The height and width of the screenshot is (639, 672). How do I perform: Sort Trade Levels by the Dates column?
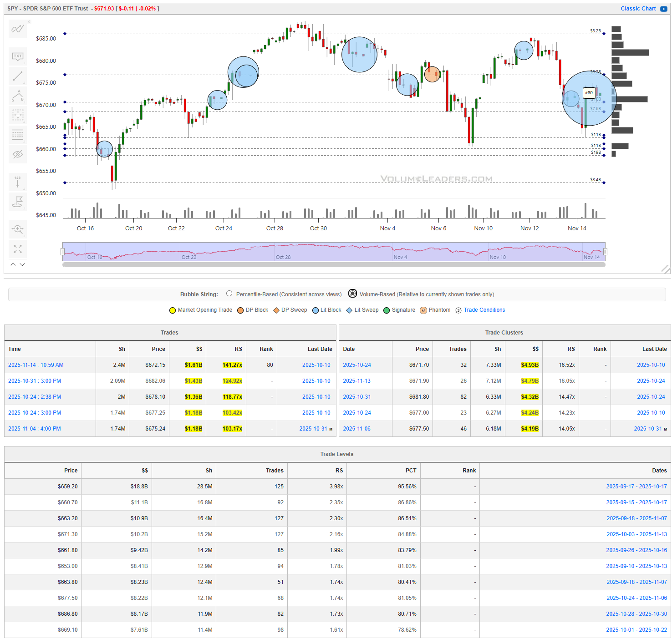click(575, 471)
